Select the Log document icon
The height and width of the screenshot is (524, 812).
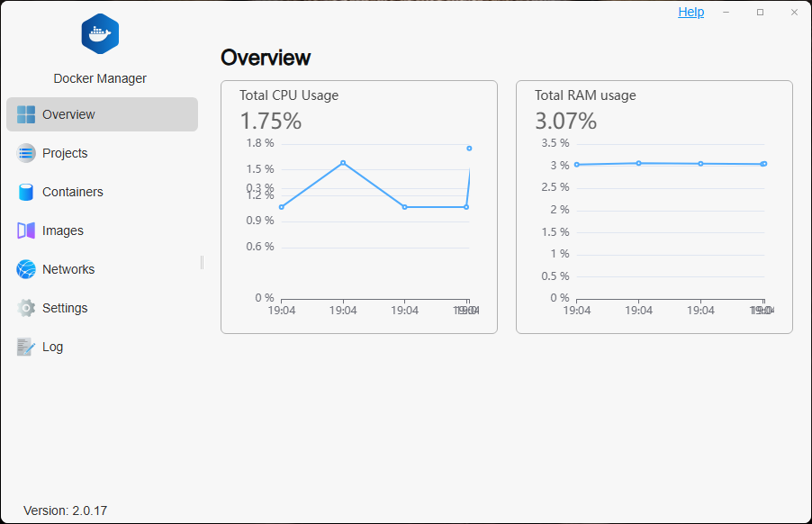tap(25, 347)
